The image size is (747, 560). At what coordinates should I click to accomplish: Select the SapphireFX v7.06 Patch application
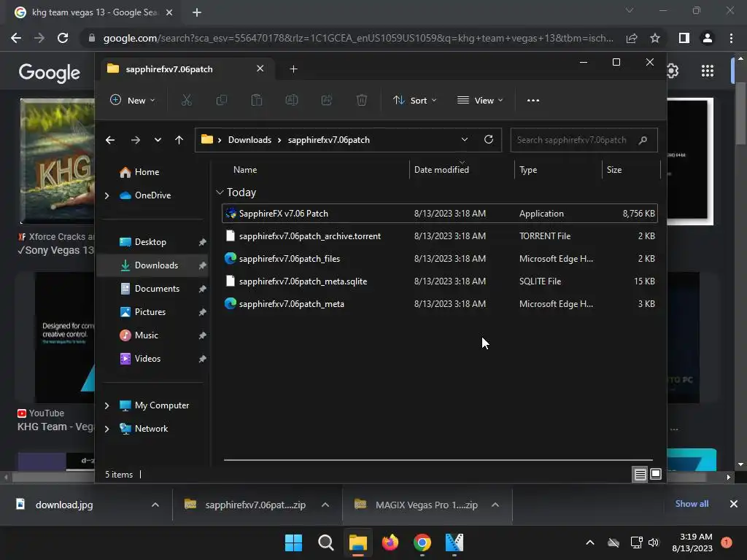tap(440, 214)
